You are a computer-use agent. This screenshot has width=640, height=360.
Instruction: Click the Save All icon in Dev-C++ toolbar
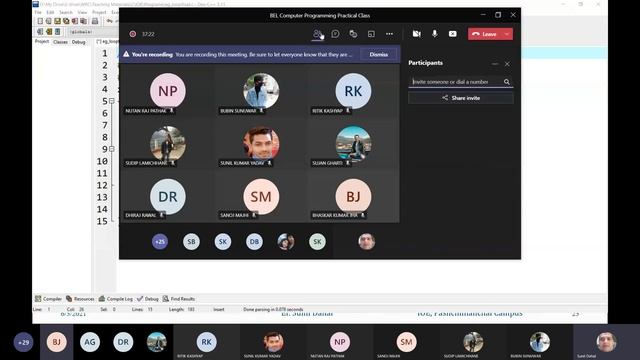click(x=66, y=21)
